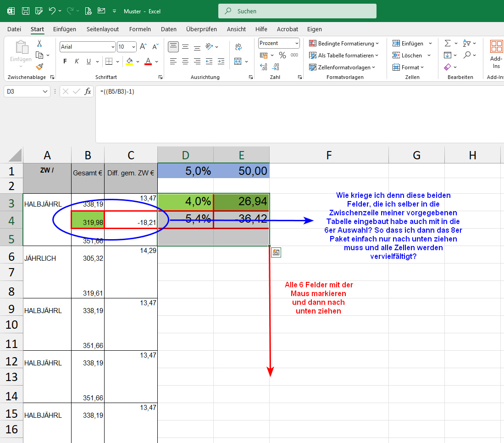Open the Prozent number format dropdown

pos(297,43)
